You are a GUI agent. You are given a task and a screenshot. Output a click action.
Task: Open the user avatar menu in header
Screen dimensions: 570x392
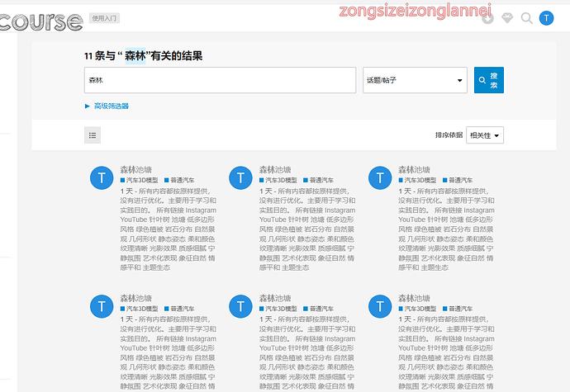pyautogui.click(x=546, y=18)
